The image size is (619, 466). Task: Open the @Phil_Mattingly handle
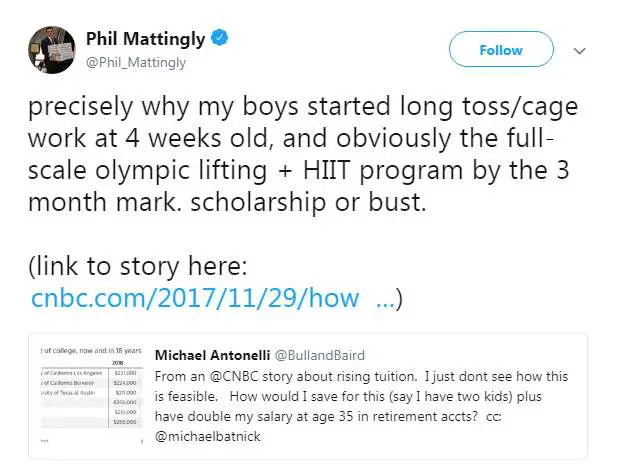pyautogui.click(x=143, y=62)
